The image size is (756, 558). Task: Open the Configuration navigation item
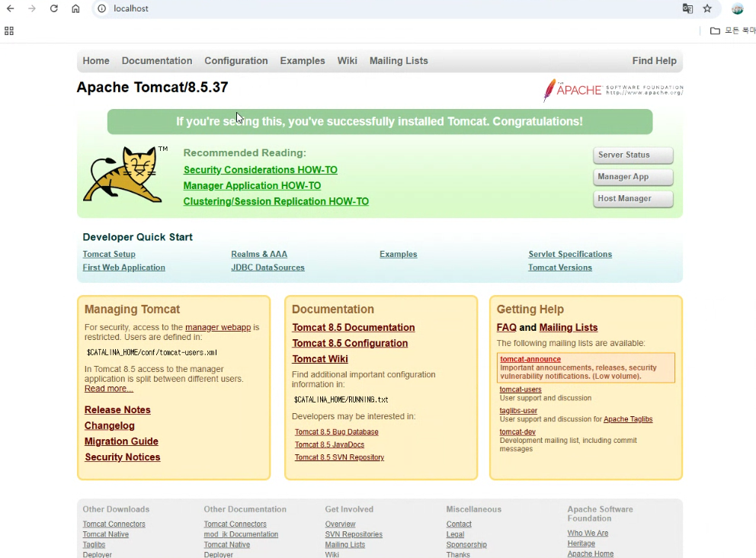[x=235, y=61]
